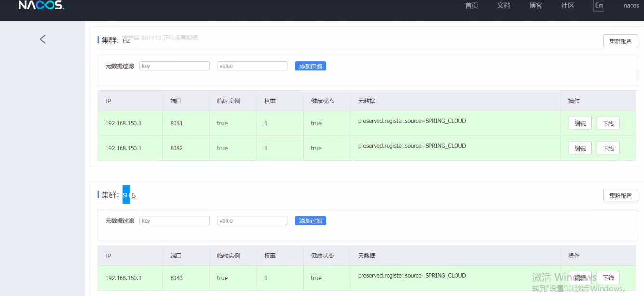Click 编辑 for the port 8082 instance
Viewport: 644px width, 296px height.
pyautogui.click(x=580, y=148)
